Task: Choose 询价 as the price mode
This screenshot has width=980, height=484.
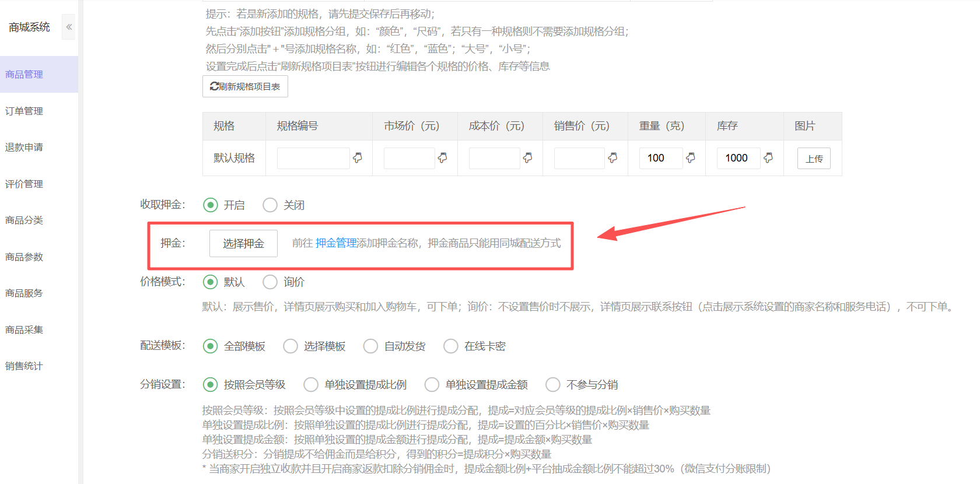Action: (x=270, y=282)
